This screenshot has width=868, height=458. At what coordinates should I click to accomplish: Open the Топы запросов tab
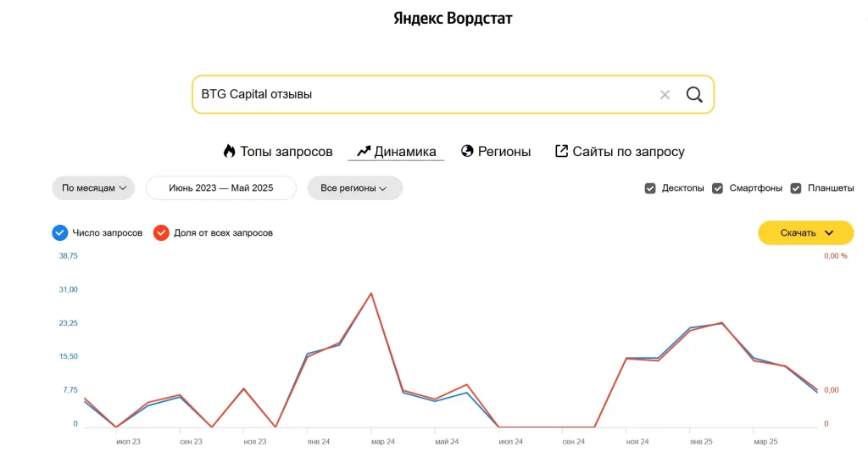(x=278, y=151)
